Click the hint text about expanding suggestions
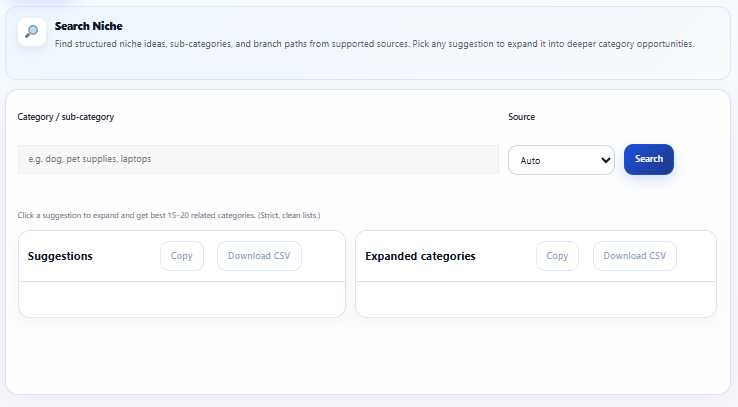This screenshot has width=738, height=407. (x=169, y=215)
